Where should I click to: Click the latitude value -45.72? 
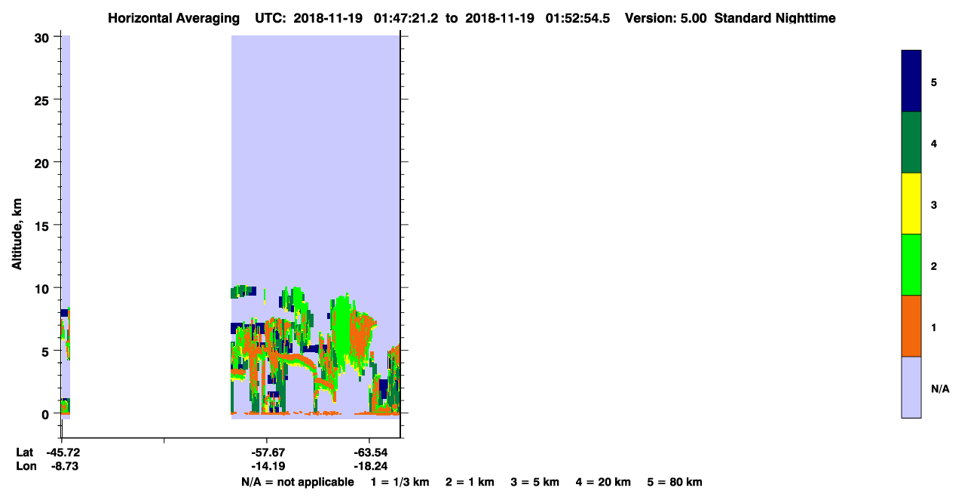click(62, 452)
